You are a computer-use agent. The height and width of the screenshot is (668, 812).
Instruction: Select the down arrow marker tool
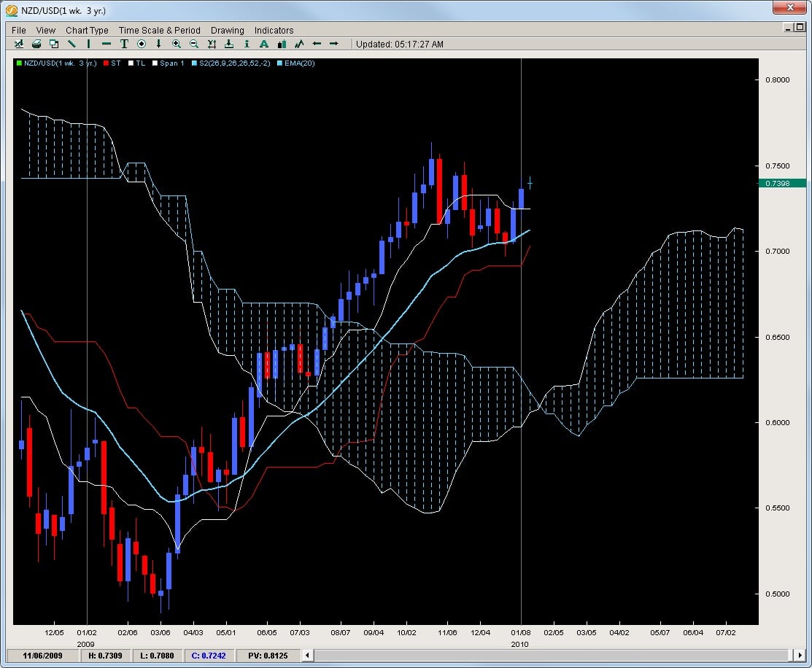(x=158, y=44)
